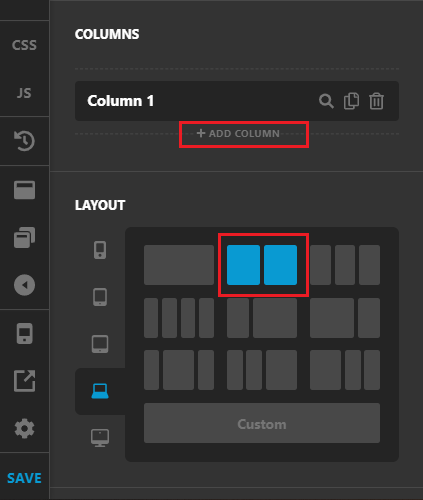Inspect Column 1 with magnifier icon
Screen dimensions: 423x500
click(326, 101)
